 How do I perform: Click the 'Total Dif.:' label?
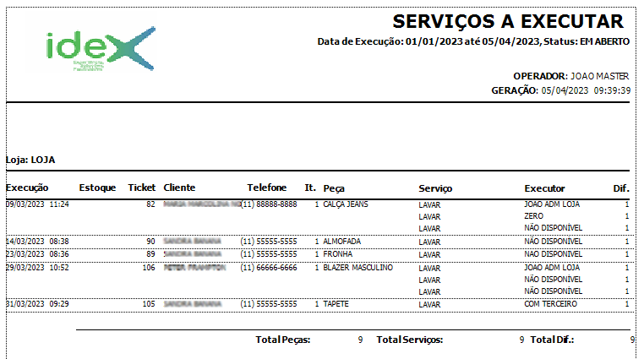pos(552,340)
